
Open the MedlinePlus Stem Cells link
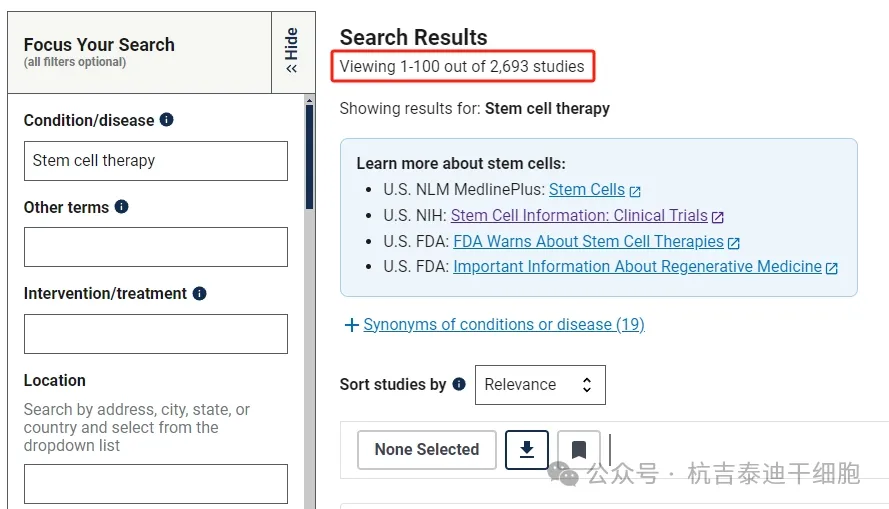pyautogui.click(x=587, y=189)
